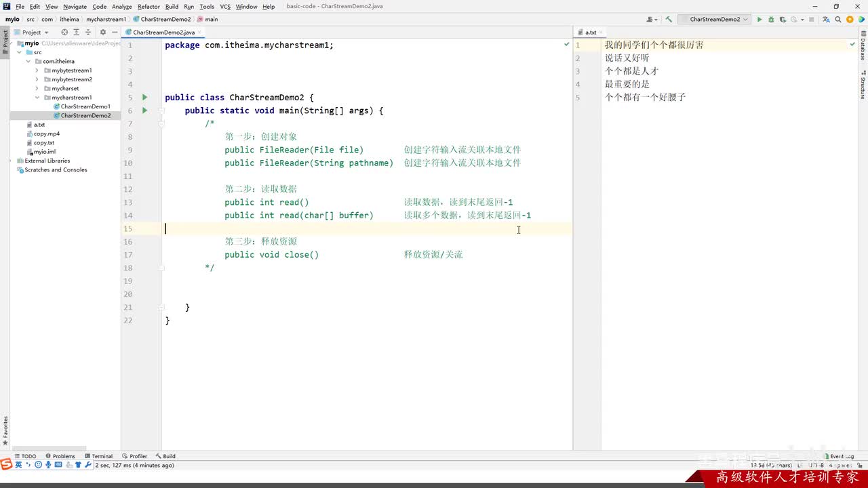Click the orange update arrow icon
Viewport: 868px width, 488px height.
click(849, 20)
